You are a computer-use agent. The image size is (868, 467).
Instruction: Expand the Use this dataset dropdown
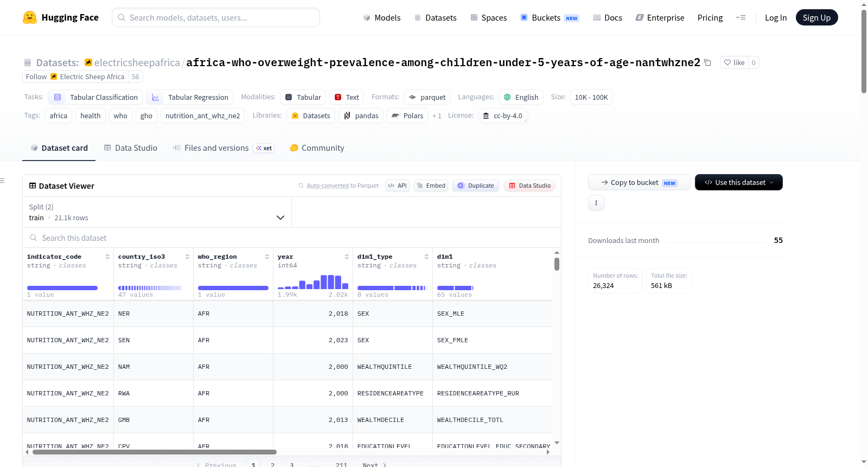pyautogui.click(x=739, y=182)
